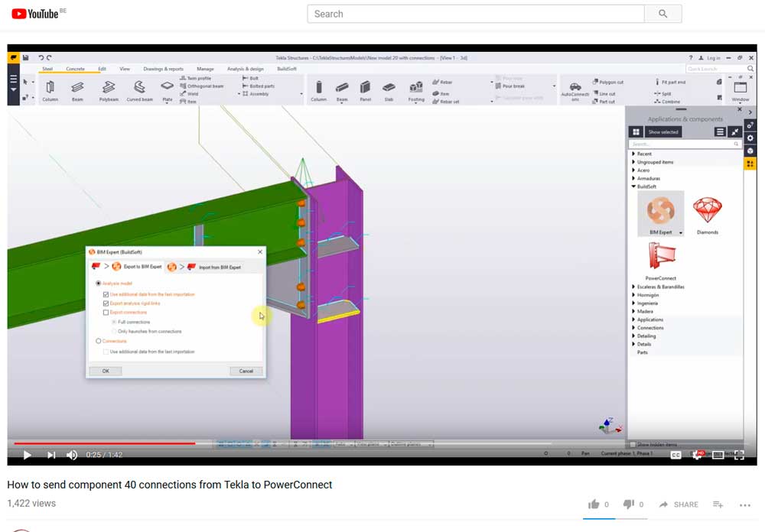Uncheck Export analysis rigid links
Viewport: 765px width, 532px height.
click(x=105, y=303)
